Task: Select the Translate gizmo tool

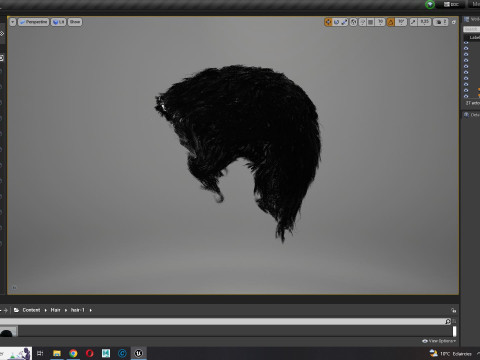Action: pos(328,22)
